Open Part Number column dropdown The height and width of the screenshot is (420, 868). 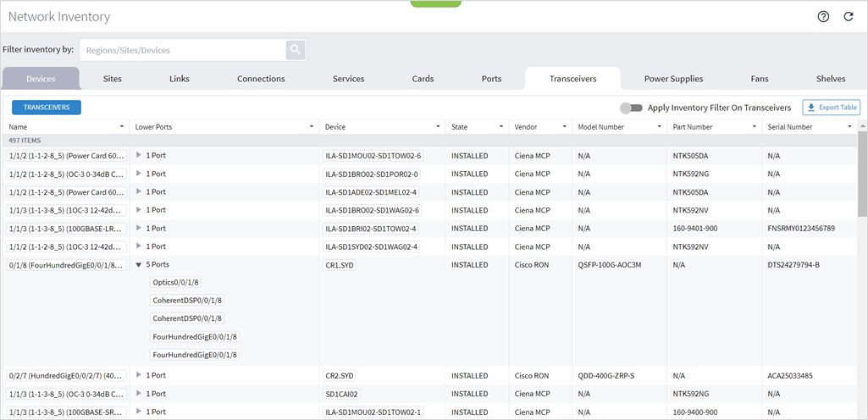click(x=755, y=127)
